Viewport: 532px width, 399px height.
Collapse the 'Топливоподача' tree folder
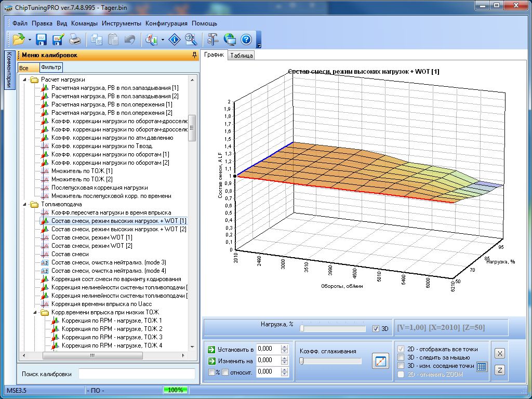point(23,204)
